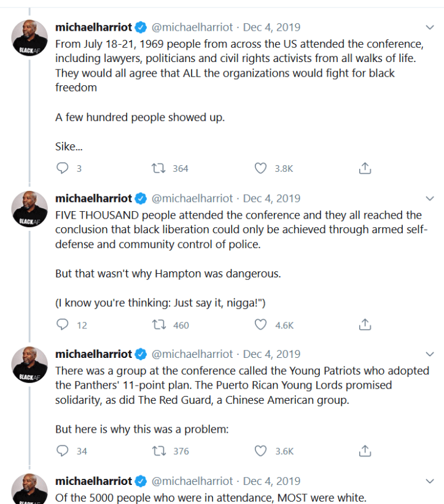Reply to the FIVE THOUSAND people tweet
The image size is (444, 504).
tap(62, 325)
